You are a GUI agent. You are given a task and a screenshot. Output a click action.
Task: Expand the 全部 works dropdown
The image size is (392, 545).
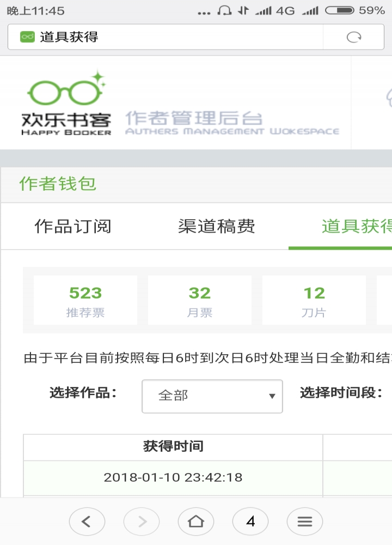tap(212, 396)
